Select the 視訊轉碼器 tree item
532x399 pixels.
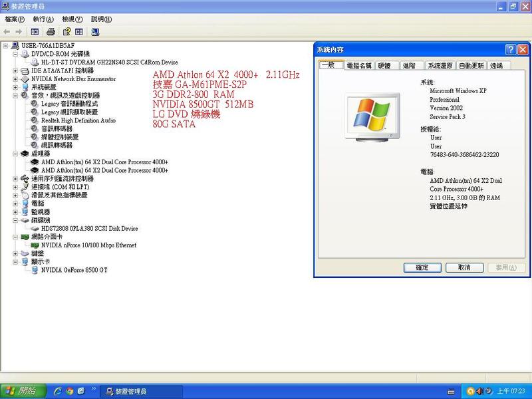tap(57, 145)
